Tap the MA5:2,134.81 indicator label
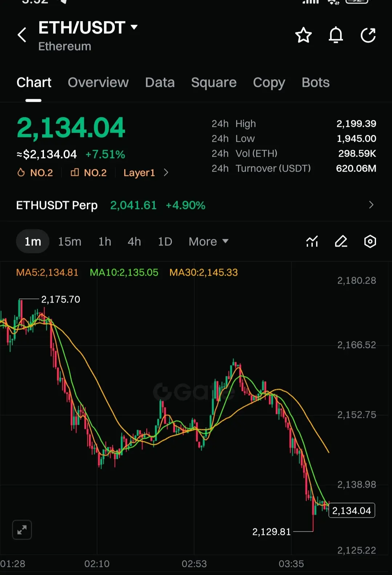Screen dimensions: 392x575 pyautogui.click(x=47, y=272)
